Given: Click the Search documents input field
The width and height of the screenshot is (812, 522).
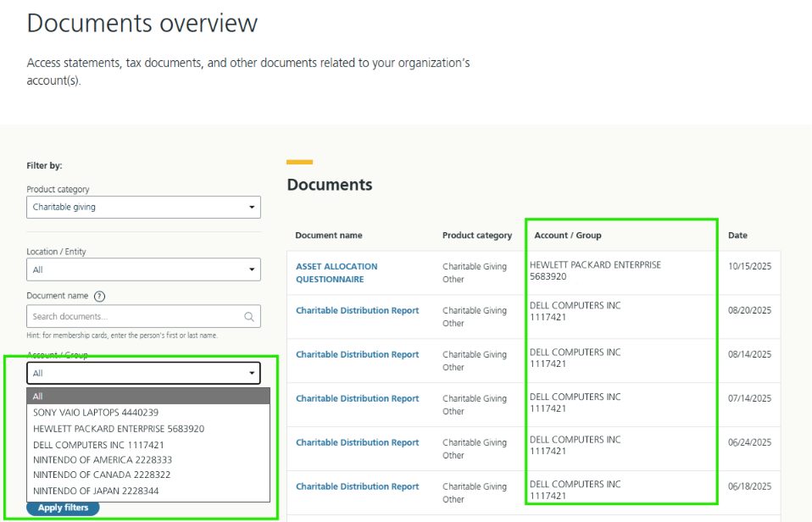Looking at the screenshot, I should [143, 316].
